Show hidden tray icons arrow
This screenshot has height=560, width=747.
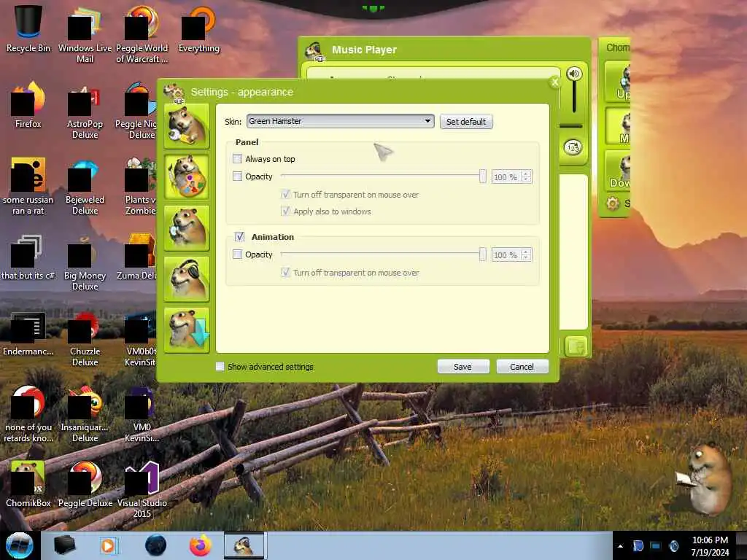click(620, 546)
